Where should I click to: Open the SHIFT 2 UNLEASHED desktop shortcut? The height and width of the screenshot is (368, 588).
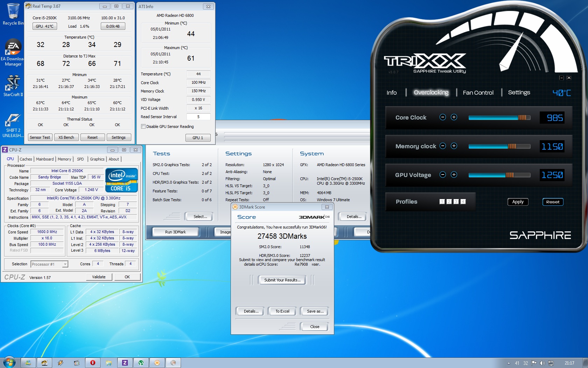click(13, 125)
